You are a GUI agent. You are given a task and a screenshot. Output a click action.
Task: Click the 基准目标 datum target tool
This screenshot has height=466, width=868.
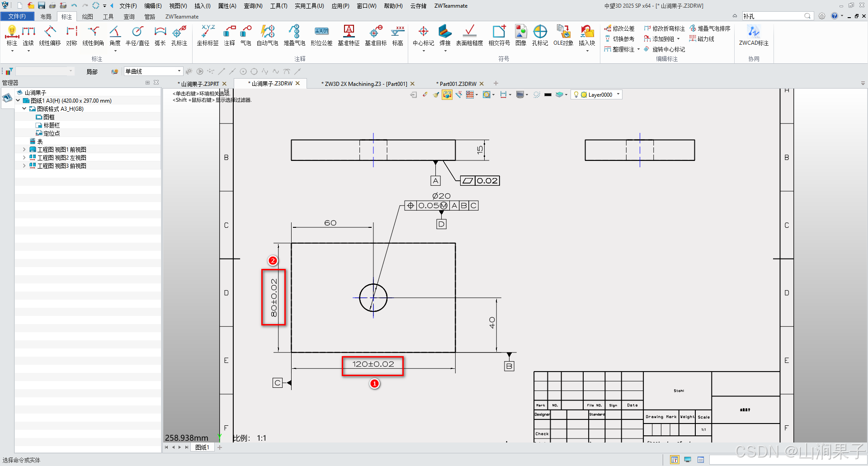point(376,36)
